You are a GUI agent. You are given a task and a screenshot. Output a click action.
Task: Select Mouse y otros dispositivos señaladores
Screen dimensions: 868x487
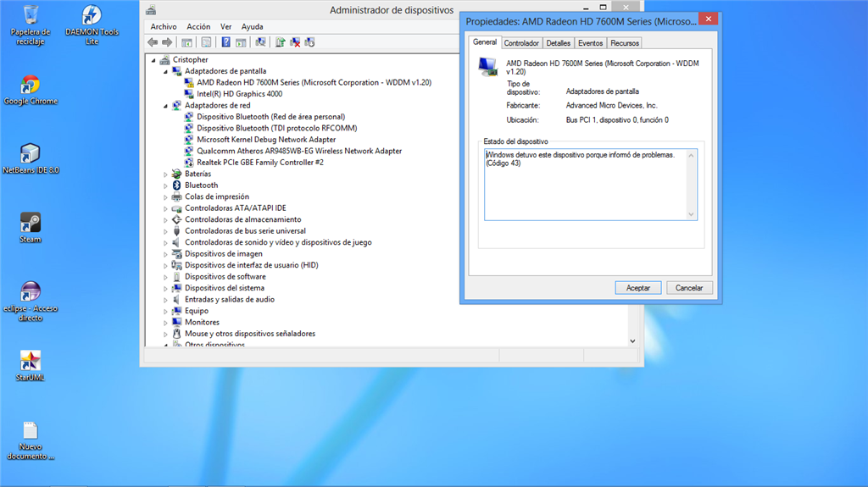[250, 334]
